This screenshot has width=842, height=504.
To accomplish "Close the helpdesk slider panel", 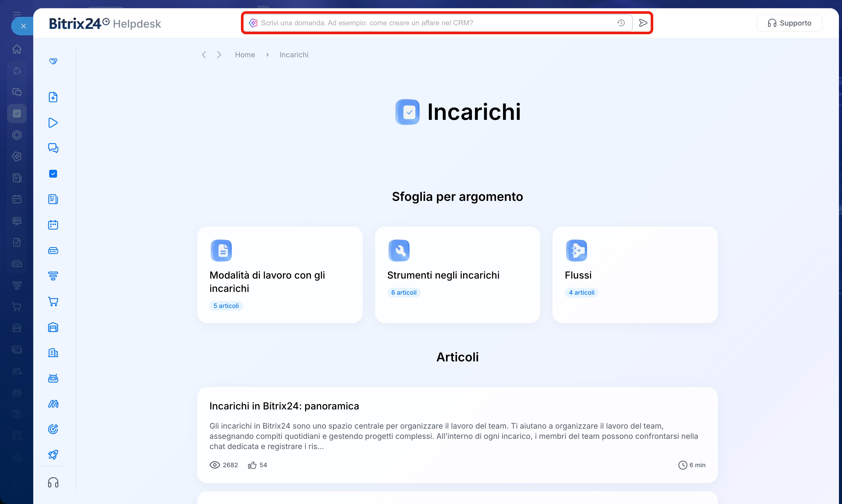I will [23, 26].
